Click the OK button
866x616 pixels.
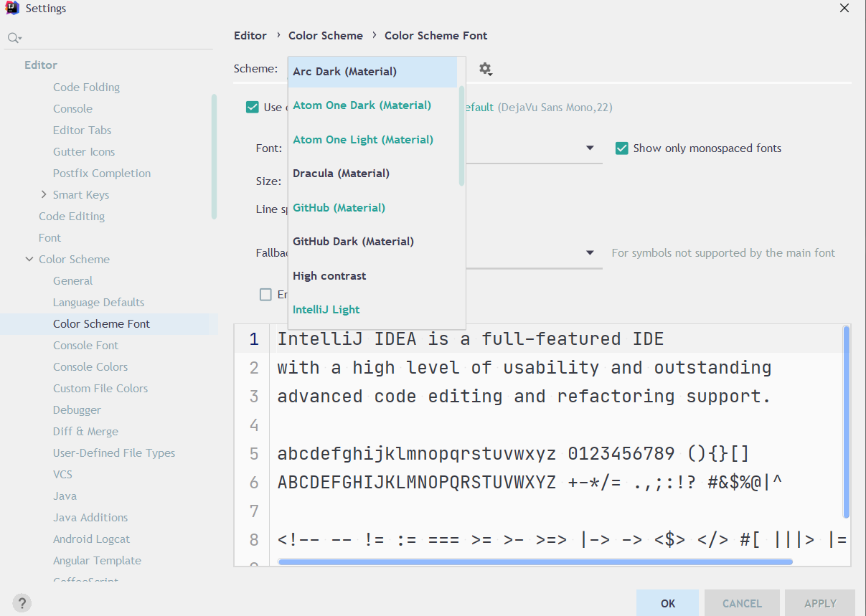(x=667, y=603)
